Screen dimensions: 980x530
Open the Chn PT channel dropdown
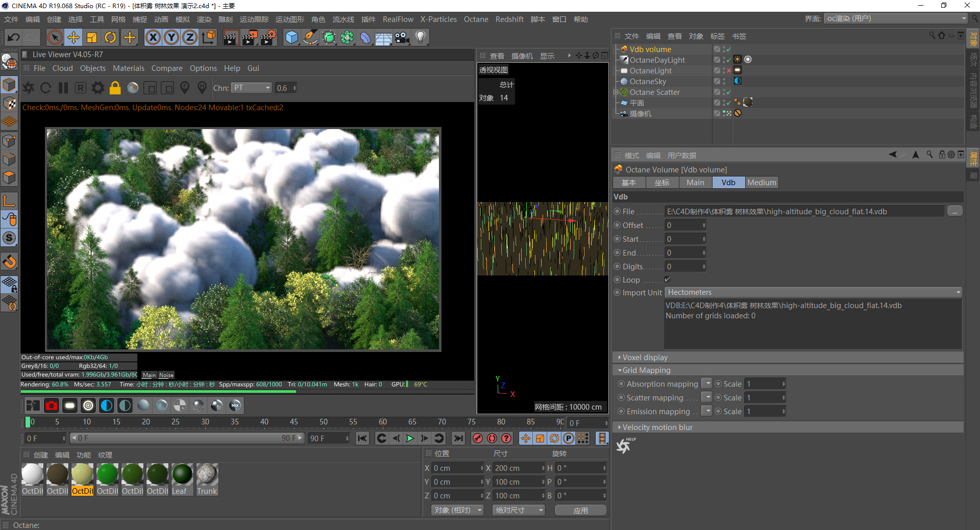coord(252,88)
